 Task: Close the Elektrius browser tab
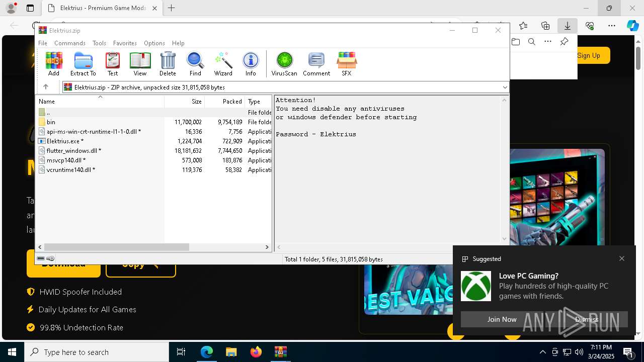155,8
